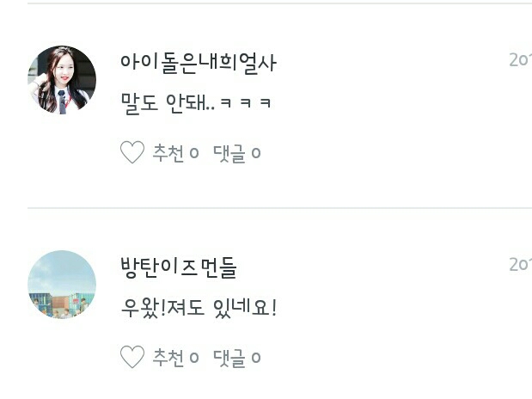
Task: Visit the 아이돌은내희얼사 username link
Action: [199, 63]
